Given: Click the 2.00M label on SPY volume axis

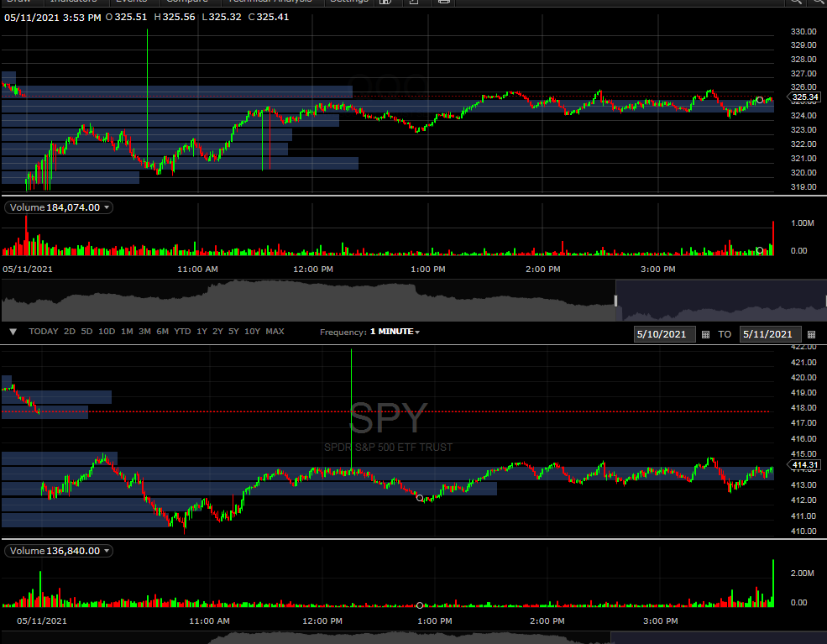Looking at the screenshot, I should pyautogui.click(x=802, y=573).
